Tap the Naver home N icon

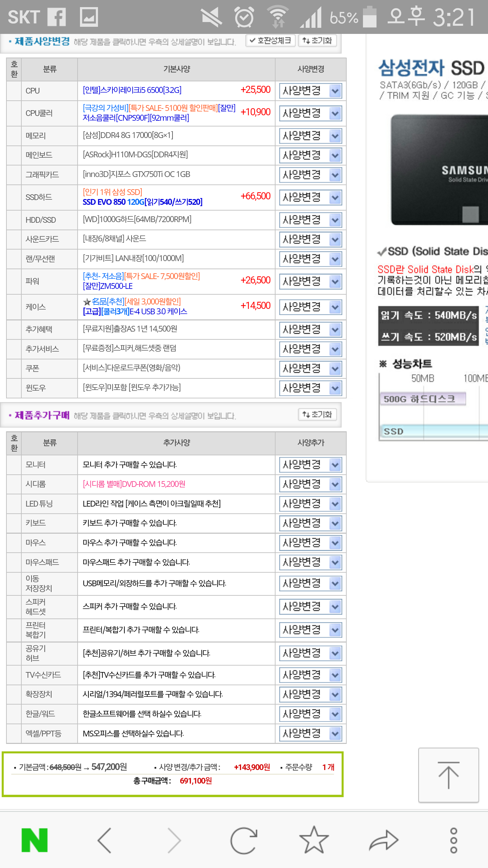(35, 840)
